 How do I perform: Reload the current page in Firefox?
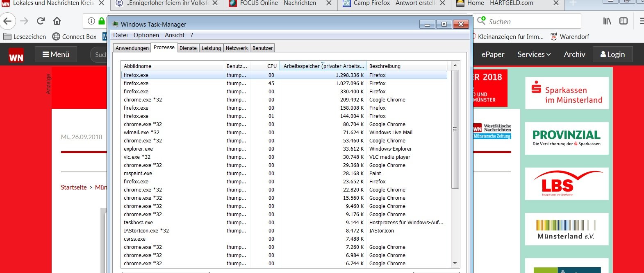click(41, 21)
